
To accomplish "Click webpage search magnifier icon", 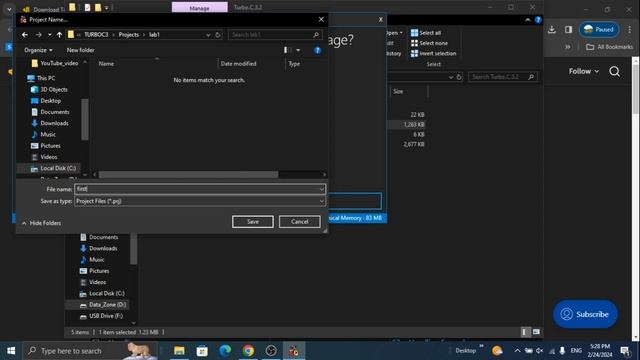I will [x=615, y=71].
